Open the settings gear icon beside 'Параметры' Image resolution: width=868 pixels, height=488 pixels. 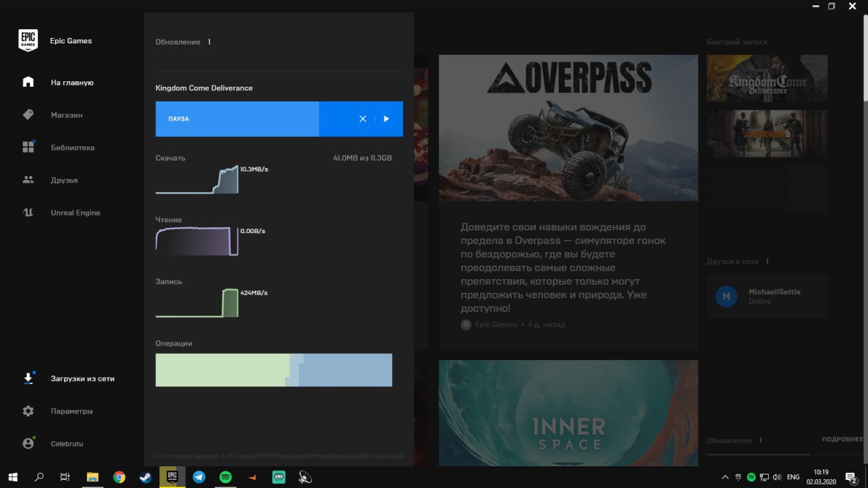tap(28, 411)
